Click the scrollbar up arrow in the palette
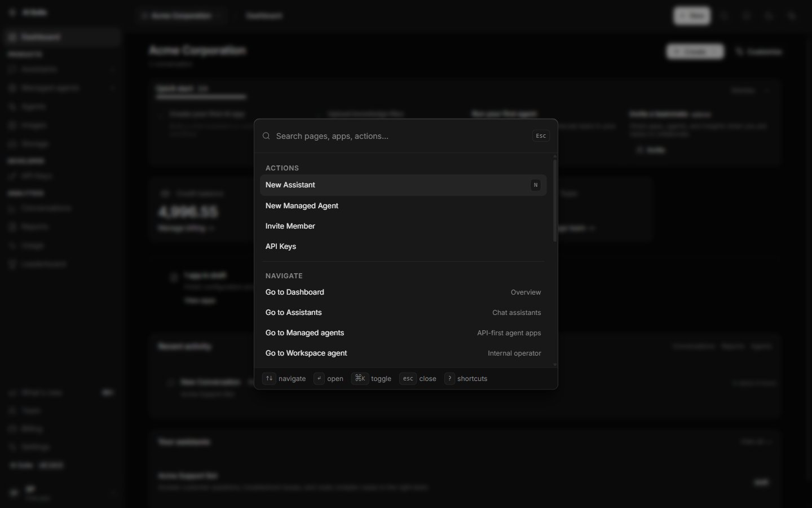 tap(555, 156)
